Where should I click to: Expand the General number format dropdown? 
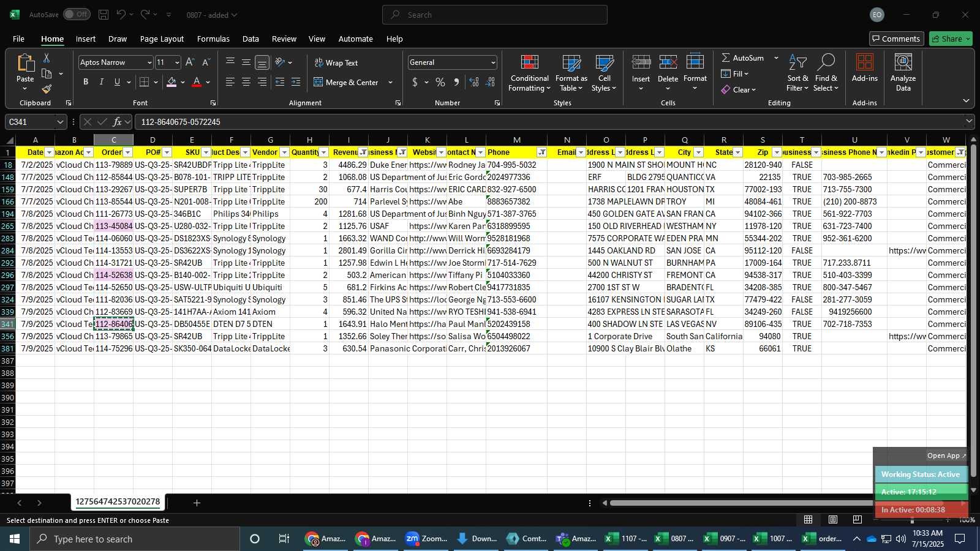pyautogui.click(x=492, y=62)
